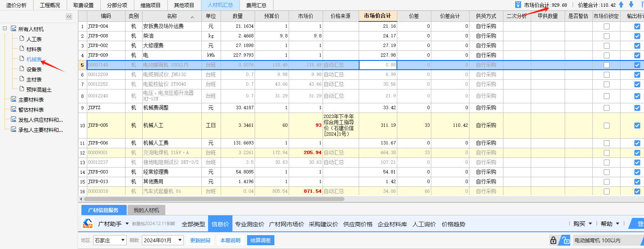Select the 供应商价格 category
Image resolution: width=644 pixels, height=249 pixels.
[x=358, y=224]
